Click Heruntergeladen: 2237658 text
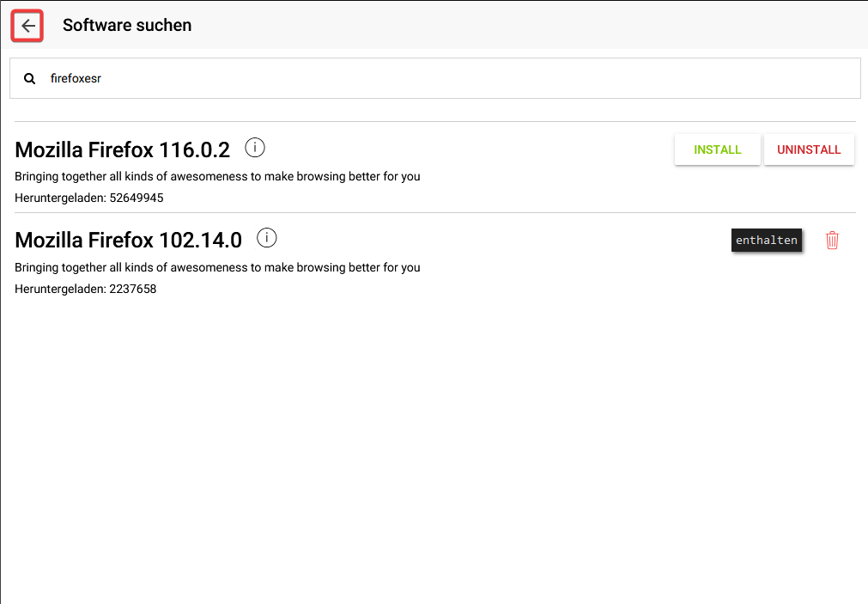Screen dimensions: 868x604 pyautogui.click(x=86, y=289)
